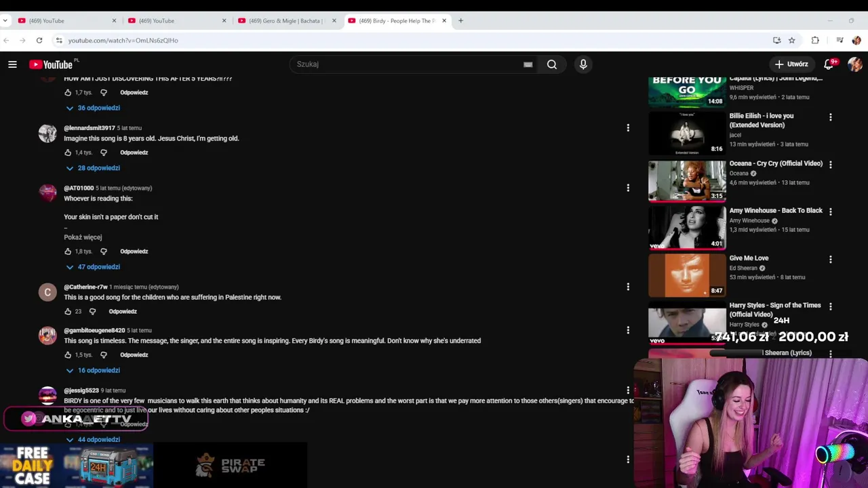868x488 pixels.
Task: Reply to @AT01000 with Odpowiedz
Action: click(x=134, y=251)
